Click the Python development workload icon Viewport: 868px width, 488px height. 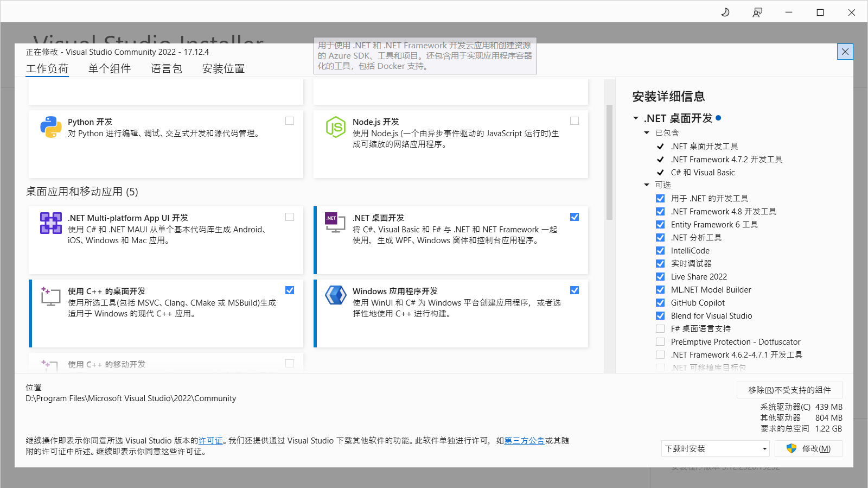point(50,127)
